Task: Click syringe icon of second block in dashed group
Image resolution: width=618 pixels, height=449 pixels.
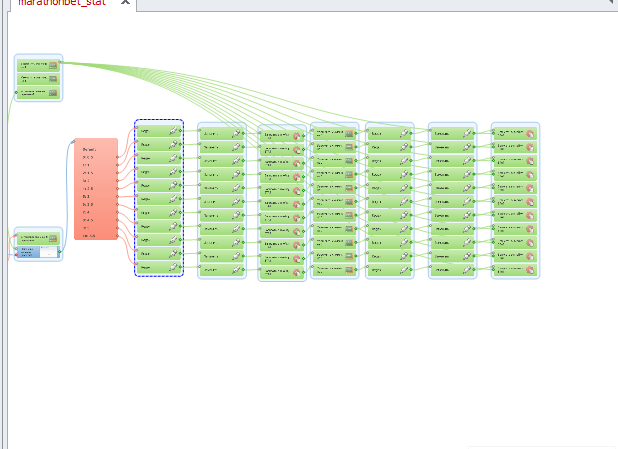Action: click(x=173, y=145)
